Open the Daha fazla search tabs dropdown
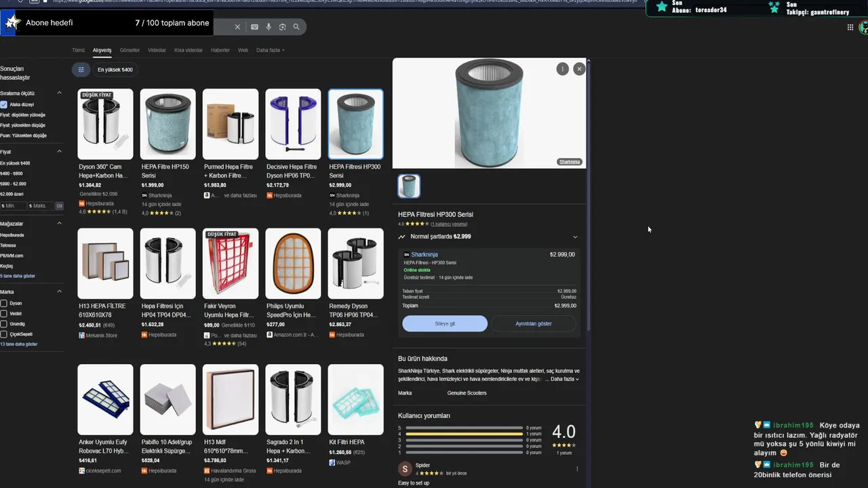The image size is (868, 488). 271,50
